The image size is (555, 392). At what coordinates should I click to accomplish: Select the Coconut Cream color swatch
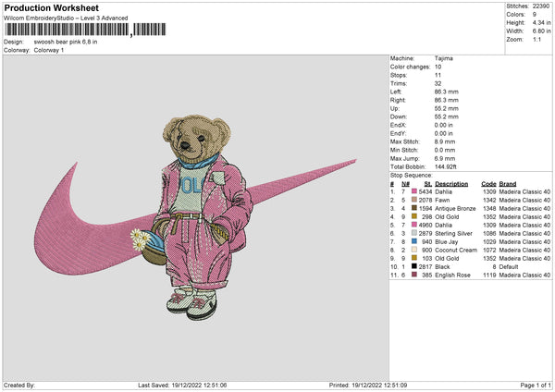tap(414, 250)
